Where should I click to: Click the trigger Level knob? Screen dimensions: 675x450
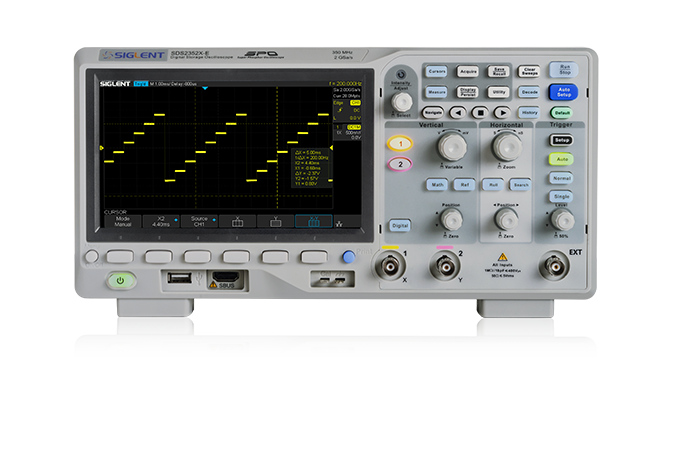pyautogui.click(x=563, y=219)
